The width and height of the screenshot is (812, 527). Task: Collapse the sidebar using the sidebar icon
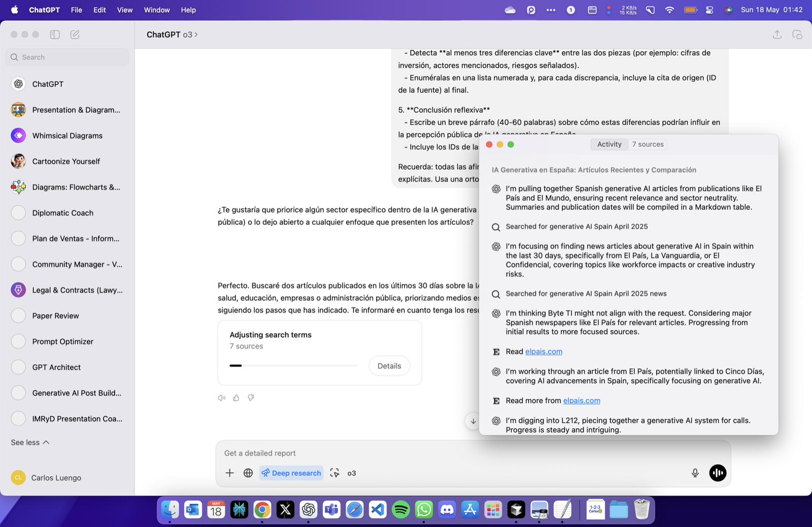coord(54,34)
